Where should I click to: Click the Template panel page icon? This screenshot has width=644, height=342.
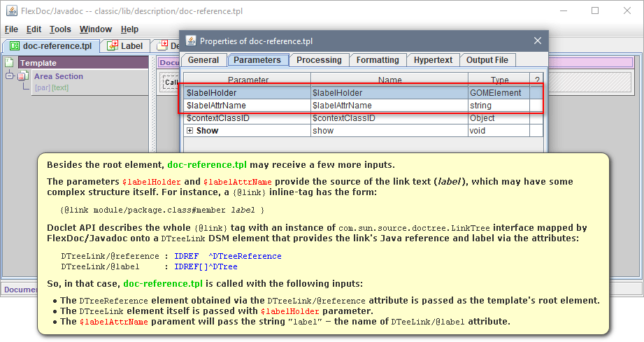point(10,63)
